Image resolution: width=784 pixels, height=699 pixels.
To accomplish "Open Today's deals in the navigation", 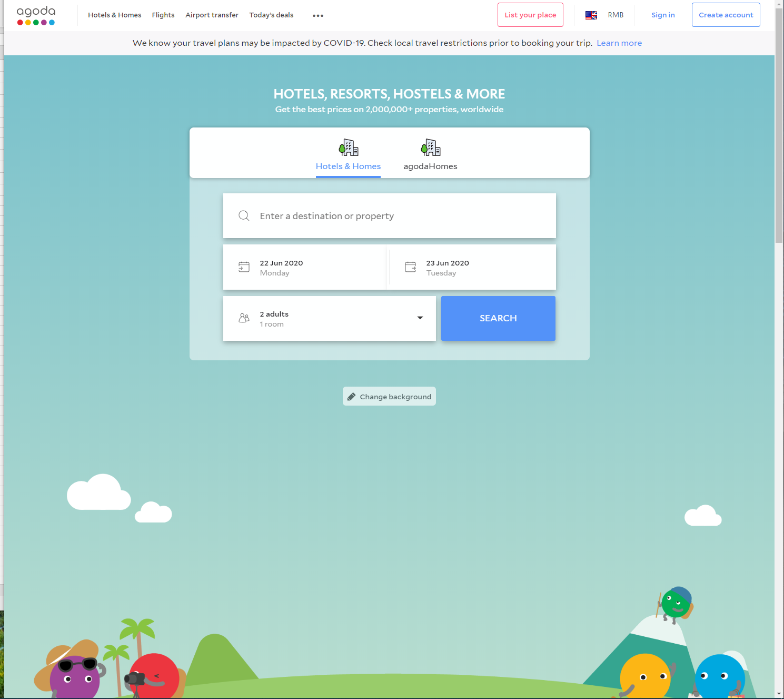I will pos(271,15).
